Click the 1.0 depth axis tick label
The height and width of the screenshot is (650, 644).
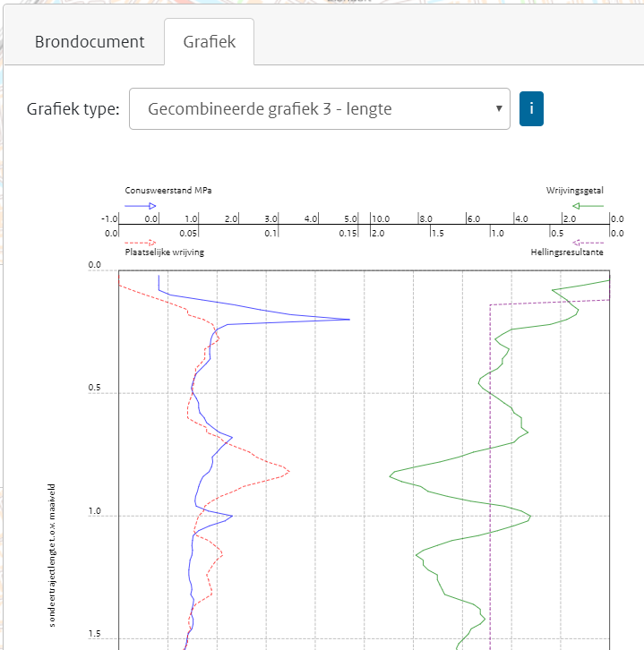click(94, 514)
